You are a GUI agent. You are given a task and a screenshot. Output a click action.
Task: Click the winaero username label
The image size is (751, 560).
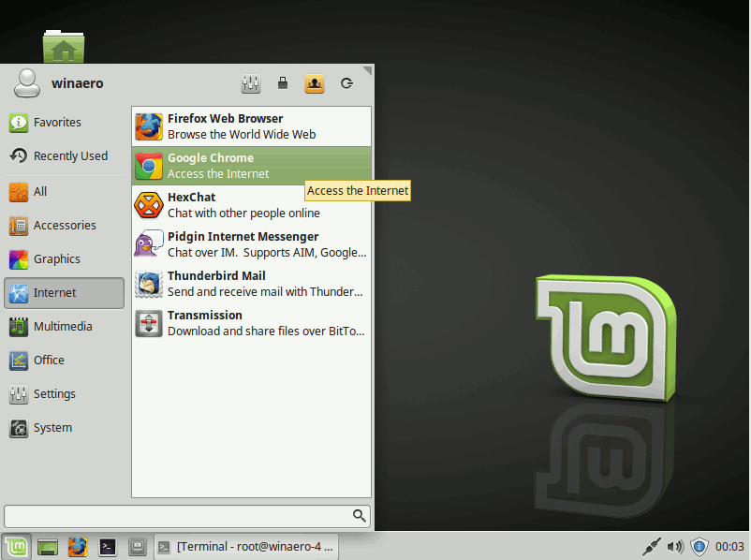click(78, 83)
